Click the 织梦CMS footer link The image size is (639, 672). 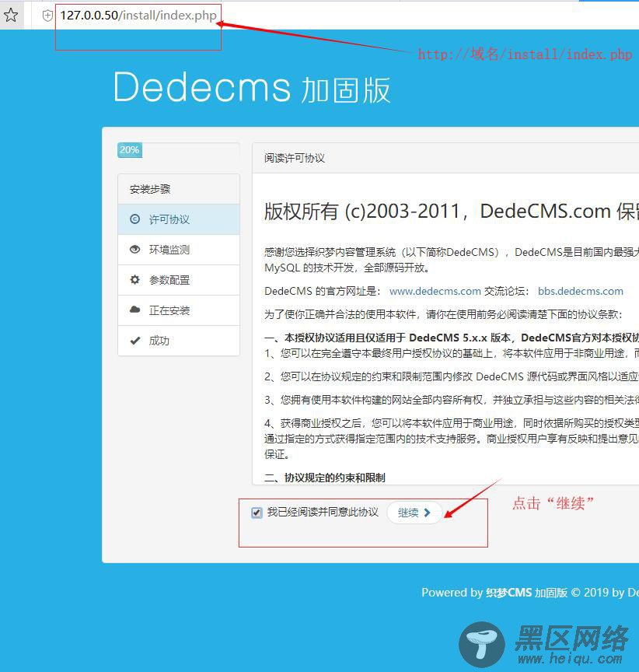(x=509, y=593)
